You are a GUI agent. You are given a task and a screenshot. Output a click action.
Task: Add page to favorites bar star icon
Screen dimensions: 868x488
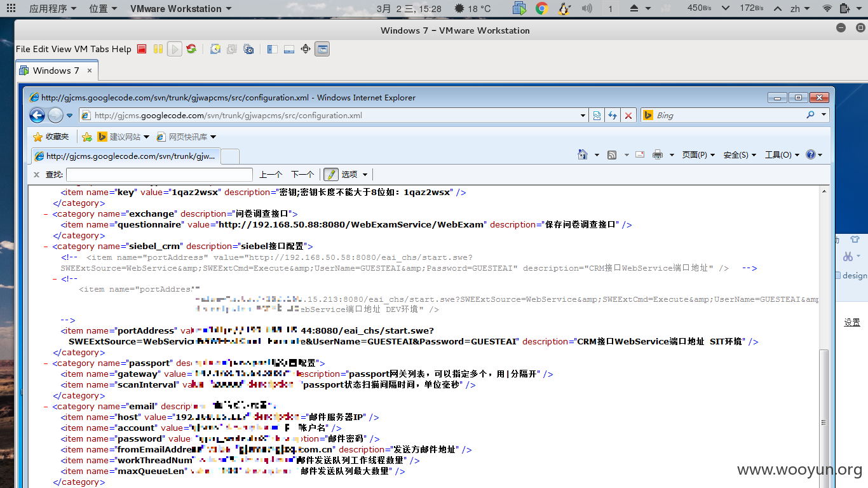[87, 137]
